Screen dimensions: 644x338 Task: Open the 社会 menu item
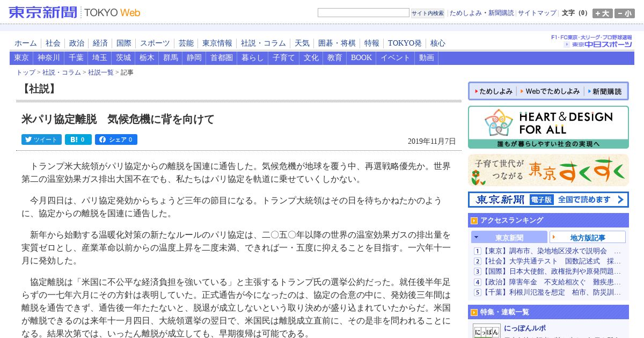click(x=53, y=43)
